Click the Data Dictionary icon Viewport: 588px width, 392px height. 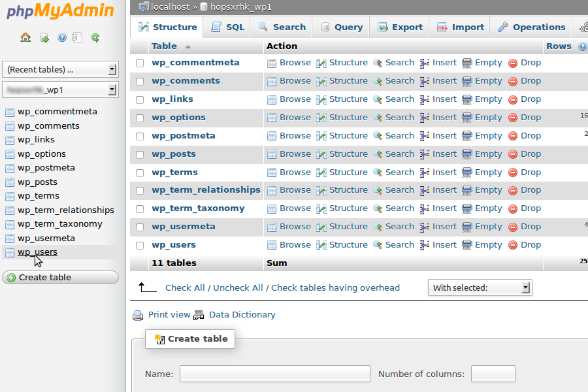(199, 316)
